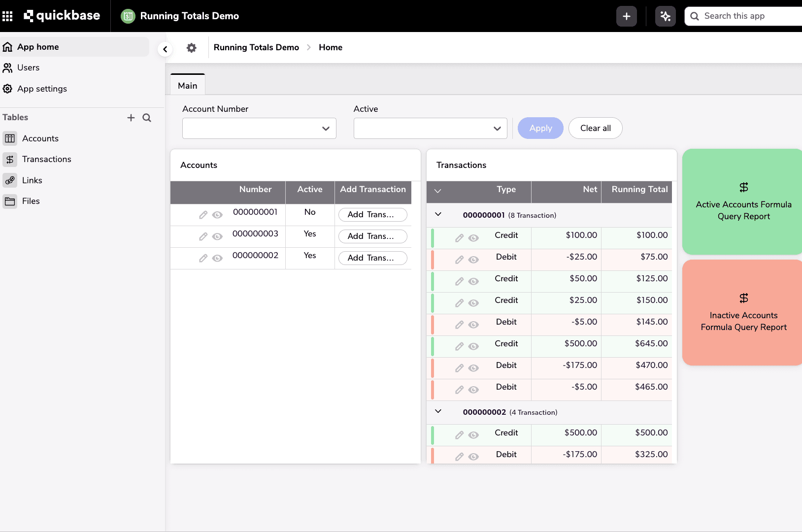Open the eye view icon on first Credit transaction
Image resolution: width=802 pixels, height=532 pixels.
click(x=474, y=237)
